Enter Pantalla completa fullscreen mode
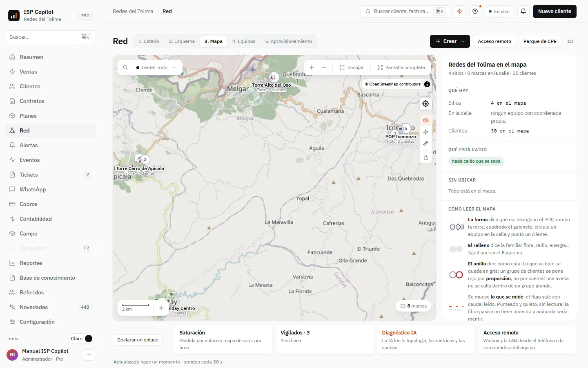Screen dimensions: 588x368 point(401,67)
